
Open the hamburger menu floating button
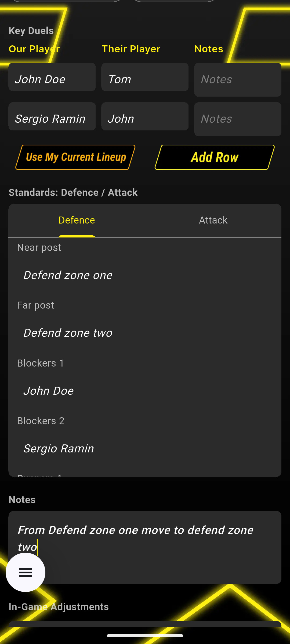tap(26, 572)
